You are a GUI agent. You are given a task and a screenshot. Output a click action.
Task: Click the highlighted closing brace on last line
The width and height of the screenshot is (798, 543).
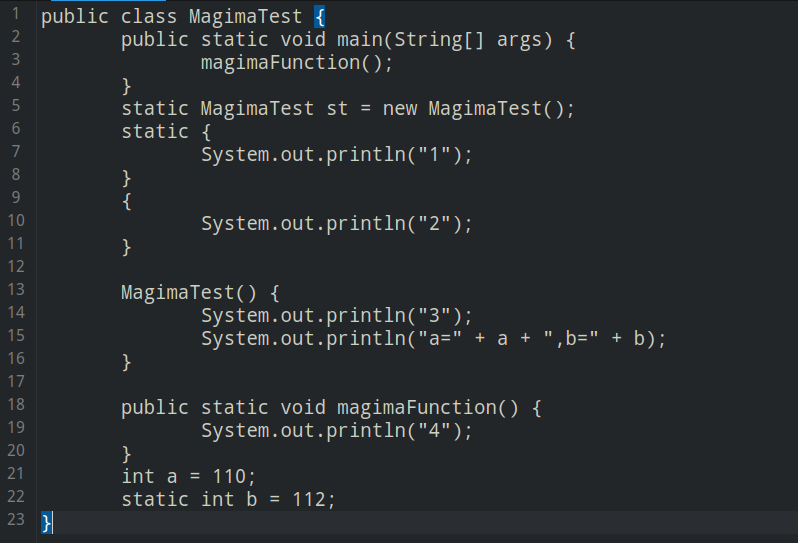click(46, 522)
